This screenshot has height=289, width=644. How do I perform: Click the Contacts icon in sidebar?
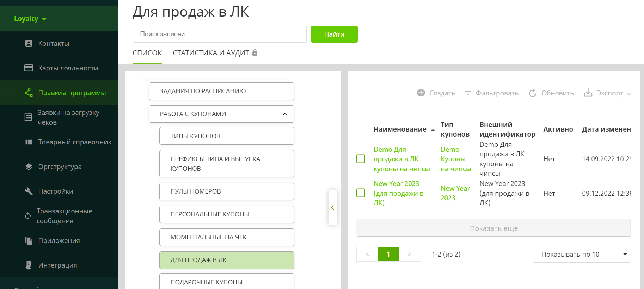(x=29, y=43)
